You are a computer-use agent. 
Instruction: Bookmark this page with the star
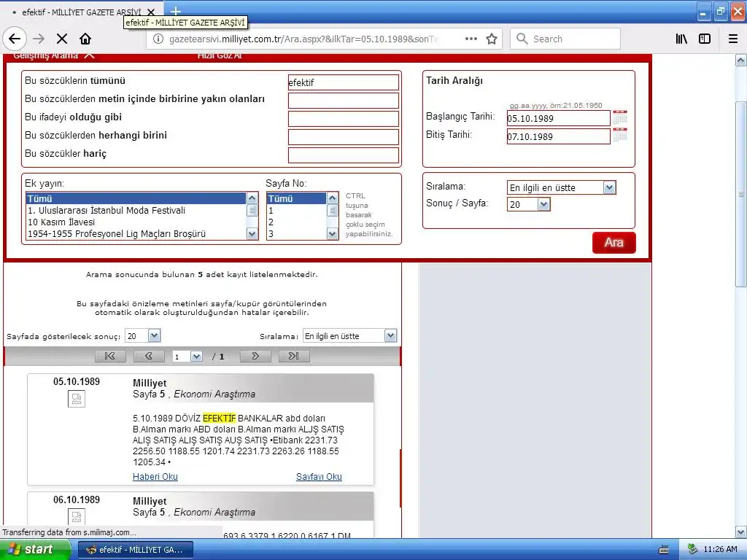492,39
